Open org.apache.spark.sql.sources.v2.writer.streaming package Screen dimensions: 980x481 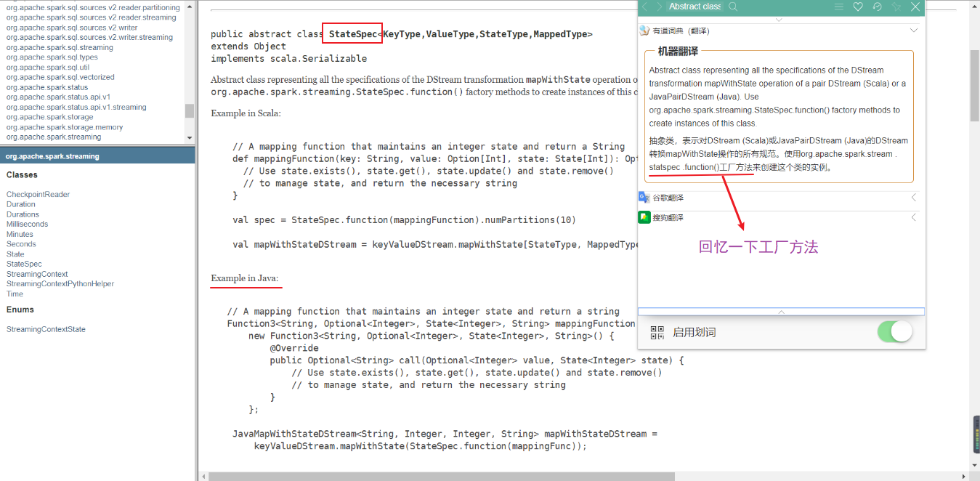tap(89, 37)
